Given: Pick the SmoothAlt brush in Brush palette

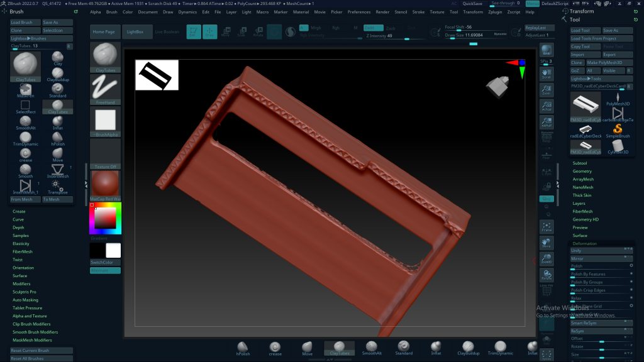Looking at the screenshot, I should tap(25, 123).
